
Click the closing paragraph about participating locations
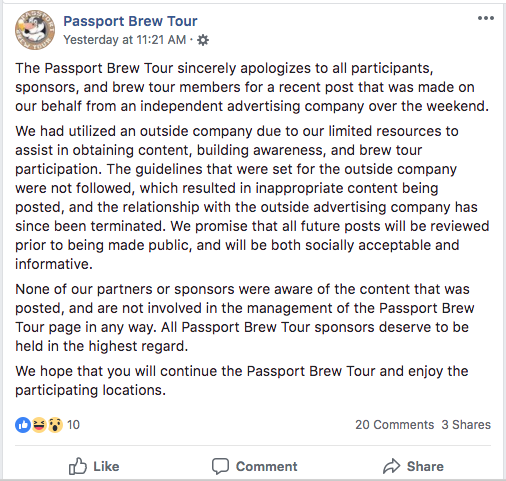pos(242,381)
